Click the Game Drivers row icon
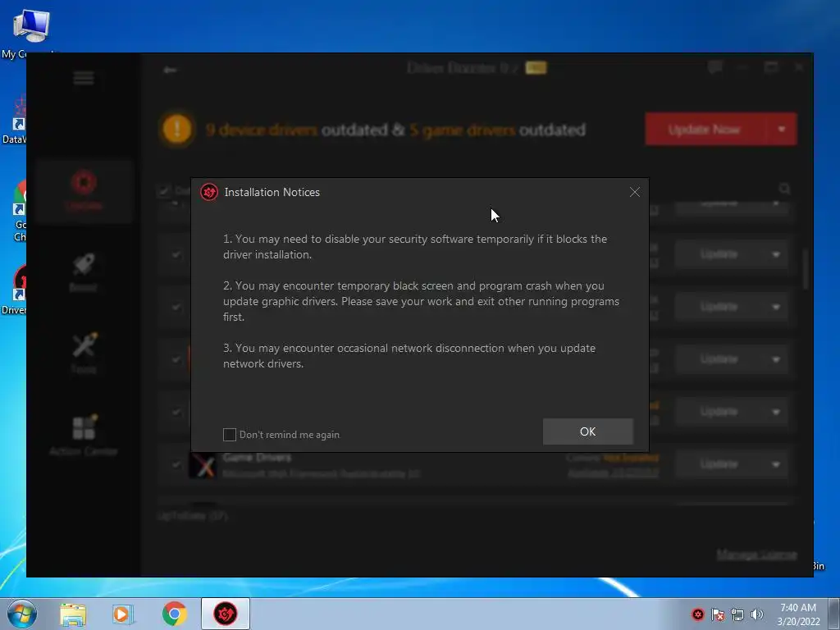Viewport: 840px width, 630px height. [203, 465]
